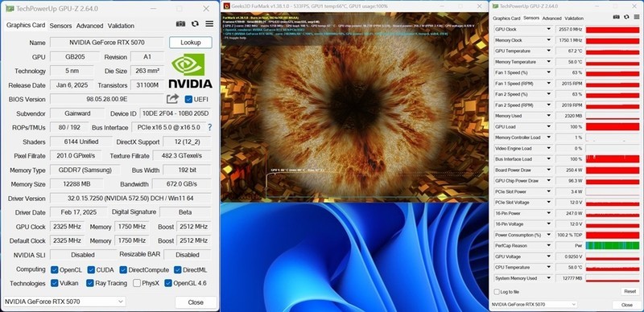Viewport: 644px width, 312px height.
Task: Click the Name field showing GeForce RTX 5070
Action: (x=107, y=43)
